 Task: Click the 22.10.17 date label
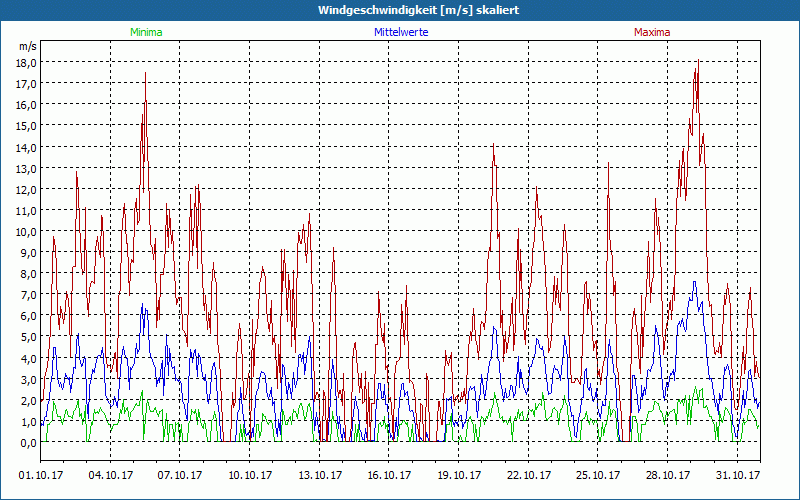529,475
